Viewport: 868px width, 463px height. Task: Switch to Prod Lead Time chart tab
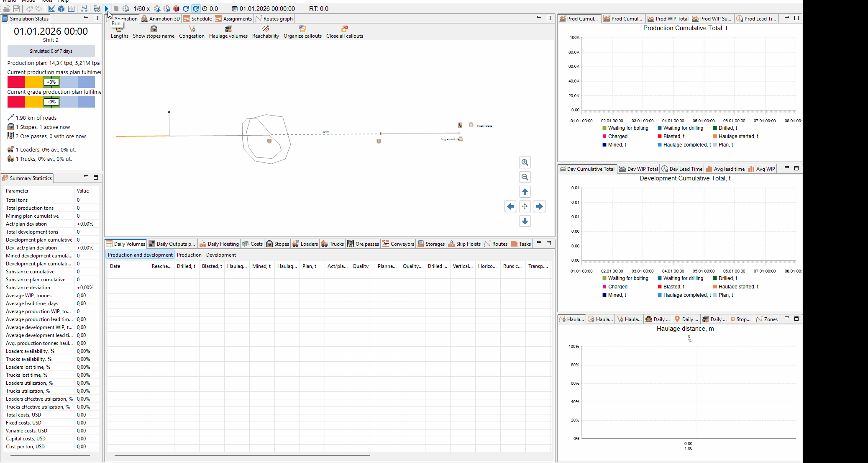tap(756, 18)
